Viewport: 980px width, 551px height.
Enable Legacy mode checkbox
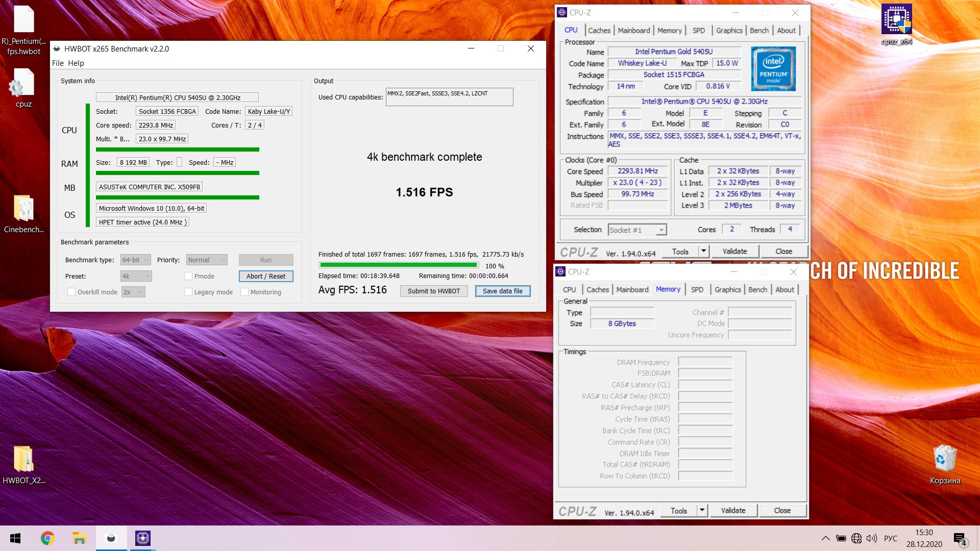click(x=188, y=292)
